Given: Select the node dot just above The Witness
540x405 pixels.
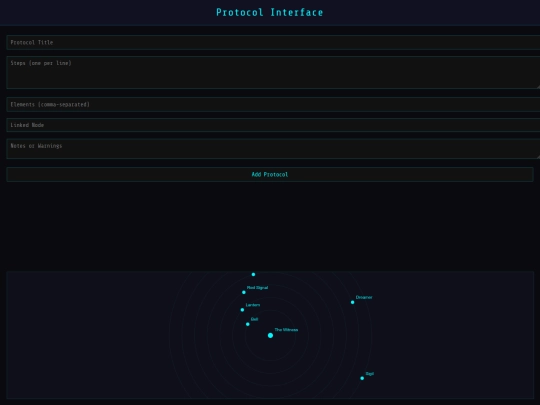Looking at the screenshot, I should 248,324.
